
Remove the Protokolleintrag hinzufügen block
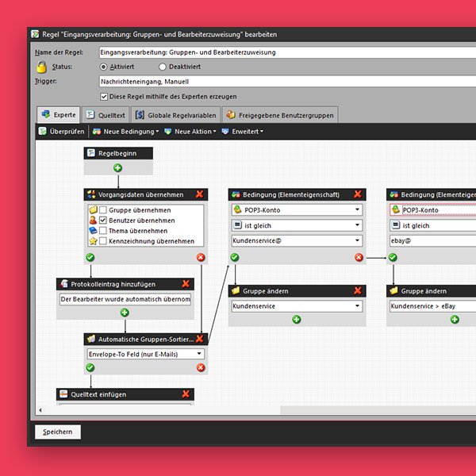tap(186, 284)
